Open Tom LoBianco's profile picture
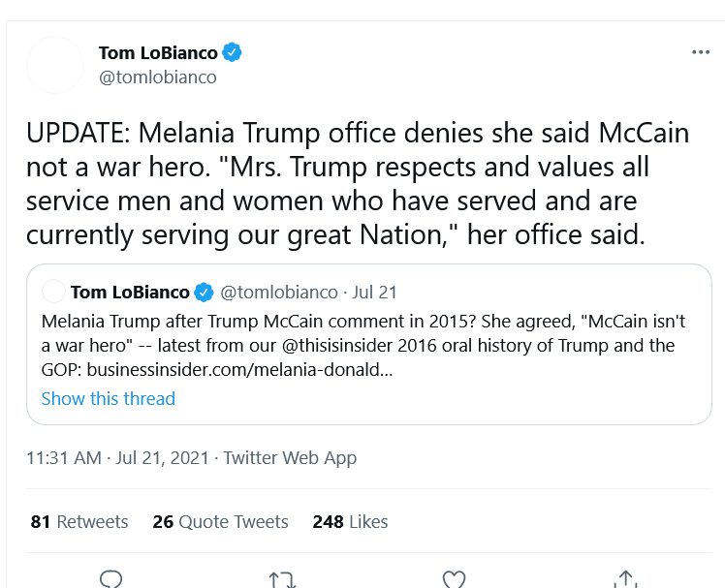725x588 pixels. 55,65
